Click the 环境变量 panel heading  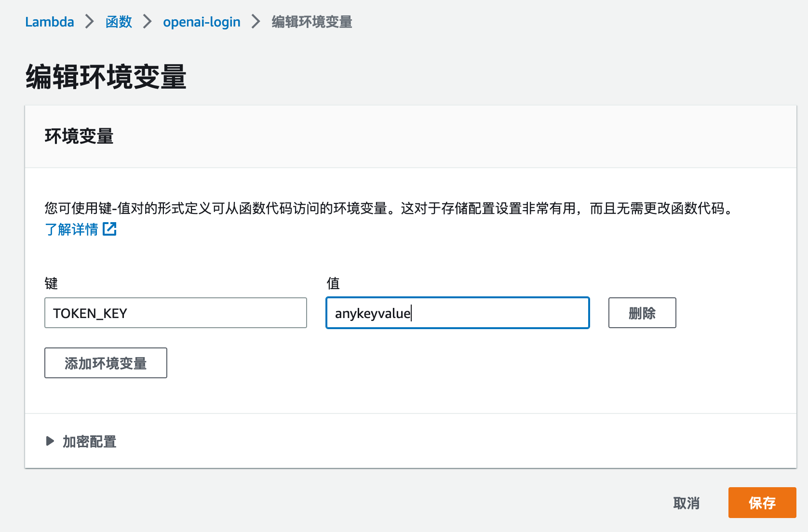79,136
